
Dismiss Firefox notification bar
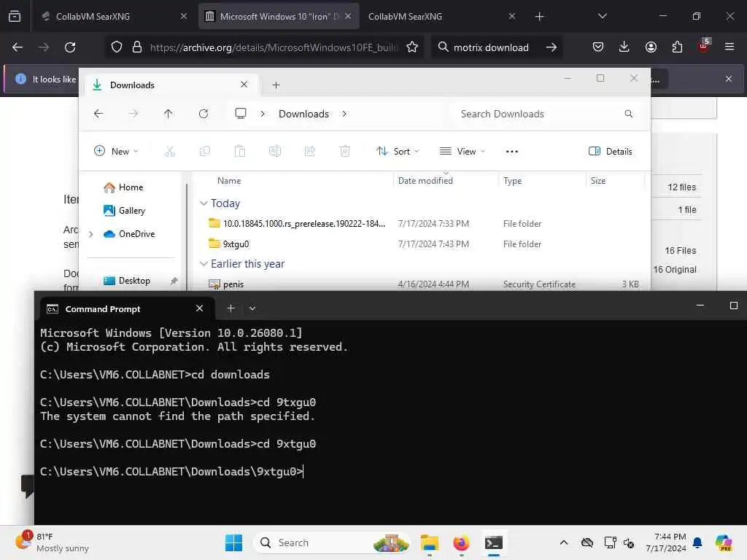[729, 79]
